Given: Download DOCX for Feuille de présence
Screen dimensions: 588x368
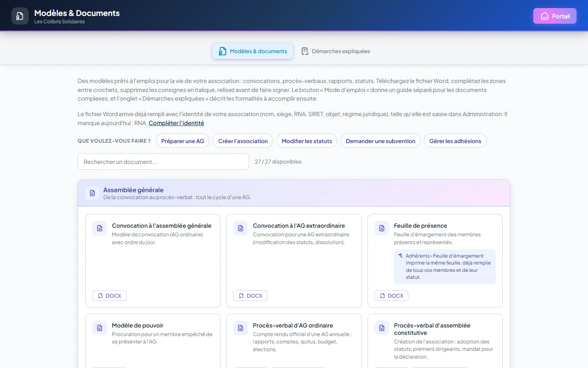Looking at the screenshot, I should (x=391, y=296).
